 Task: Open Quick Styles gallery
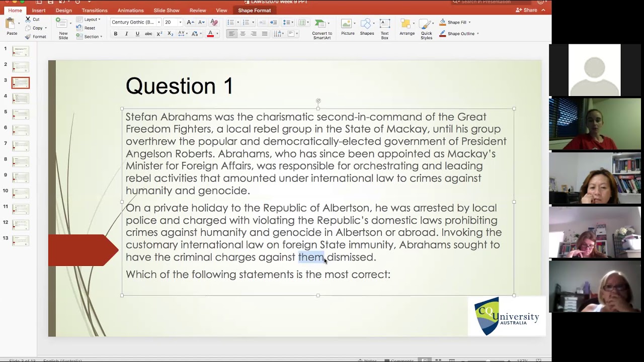[426, 29]
